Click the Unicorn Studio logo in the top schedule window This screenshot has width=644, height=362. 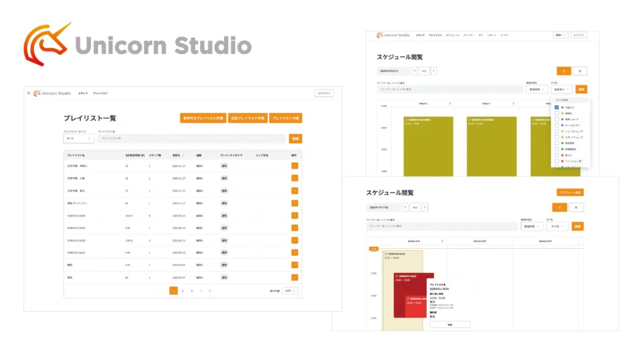click(393, 35)
